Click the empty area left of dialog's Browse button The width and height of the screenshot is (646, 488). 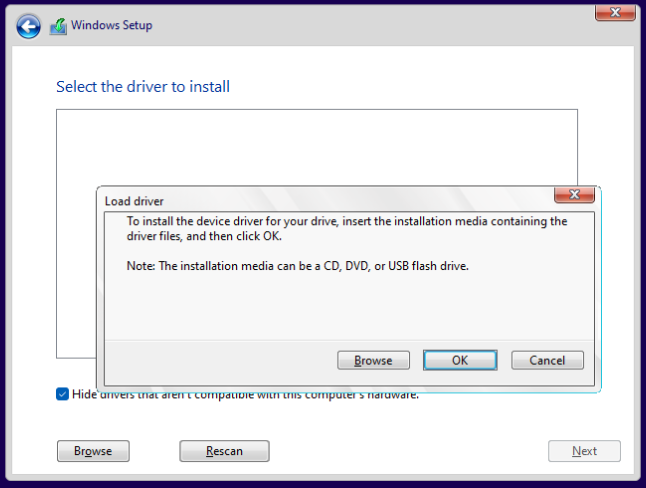tap(220, 360)
